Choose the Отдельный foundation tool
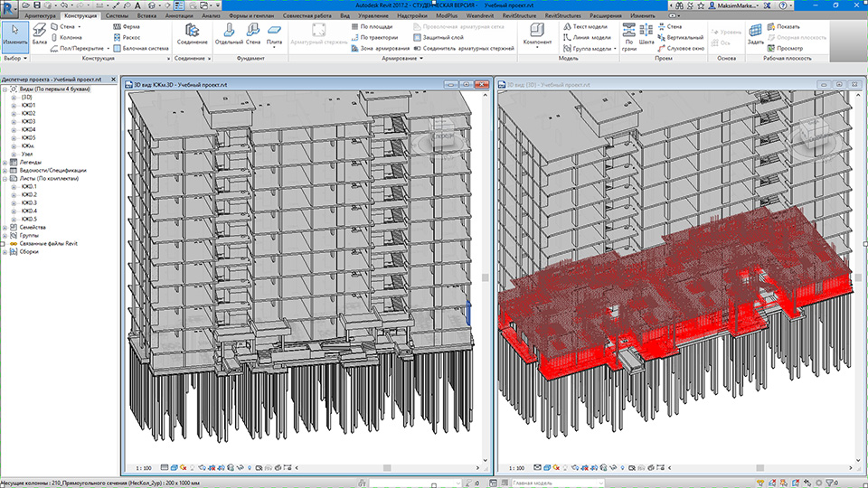The width and height of the screenshot is (868, 488). [230, 34]
